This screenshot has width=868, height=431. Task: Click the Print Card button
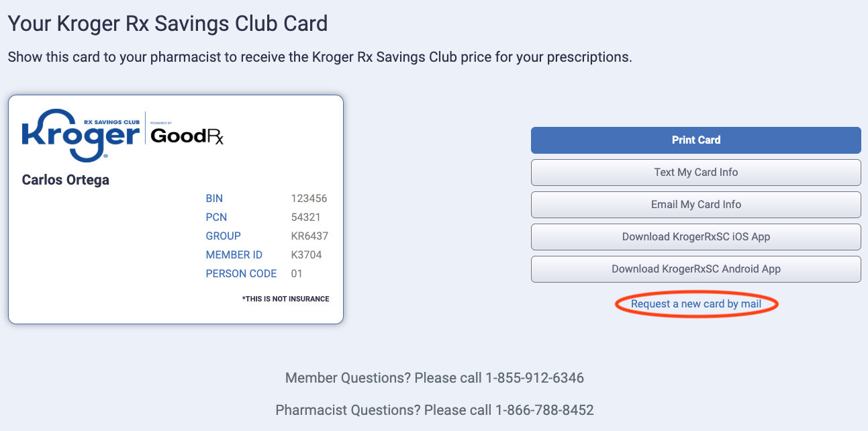pyautogui.click(x=695, y=140)
